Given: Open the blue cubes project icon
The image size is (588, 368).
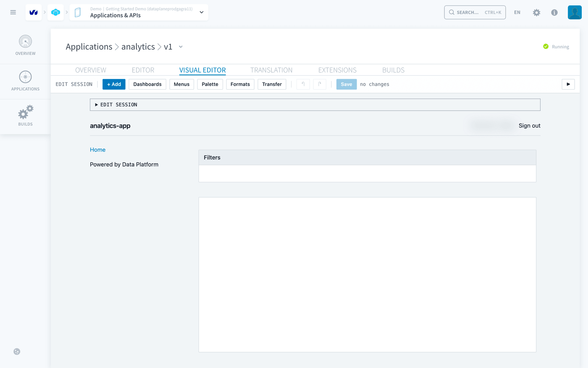Looking at the screenshot, I should [55, 13].
